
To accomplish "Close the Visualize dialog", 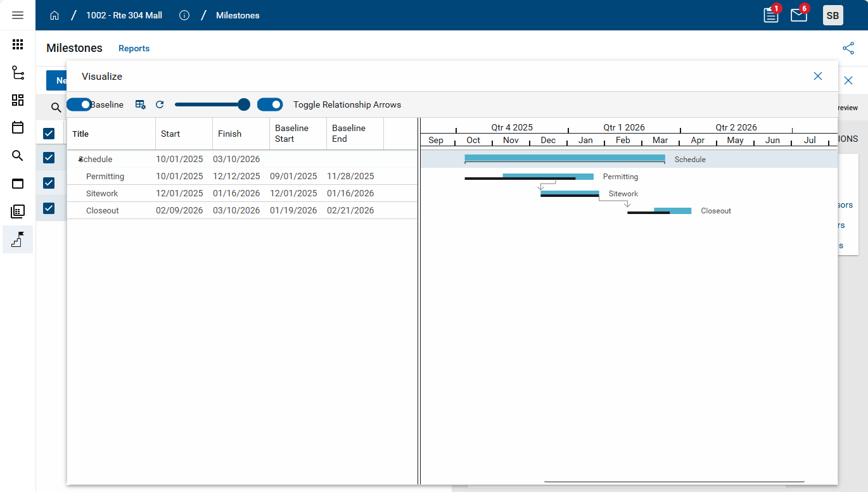I will [x=817, y=76].
